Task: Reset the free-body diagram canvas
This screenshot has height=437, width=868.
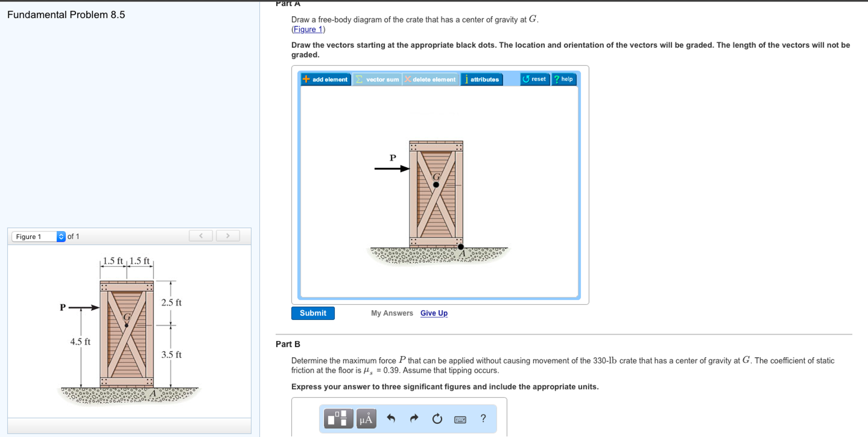Action: pyautogui.click(x=535, y=79)
